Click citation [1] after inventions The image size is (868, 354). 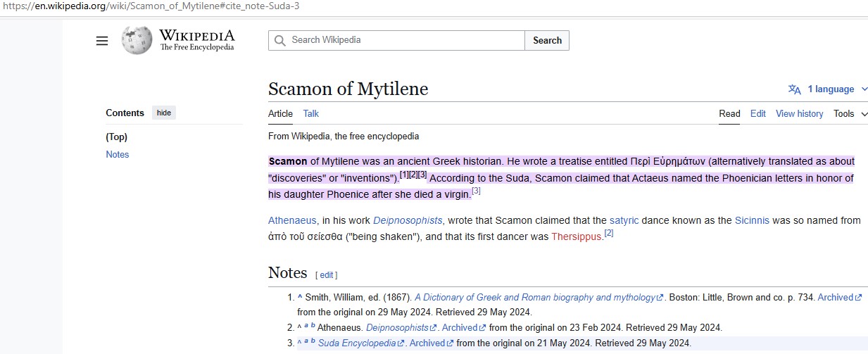click(x=404, y=175)
